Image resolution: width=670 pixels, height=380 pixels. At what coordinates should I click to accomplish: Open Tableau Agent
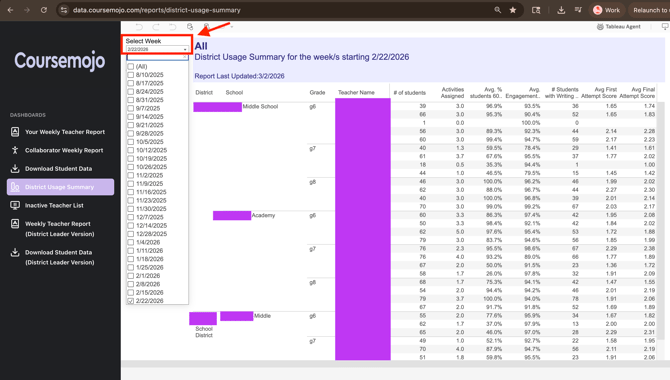pos(618,27)
